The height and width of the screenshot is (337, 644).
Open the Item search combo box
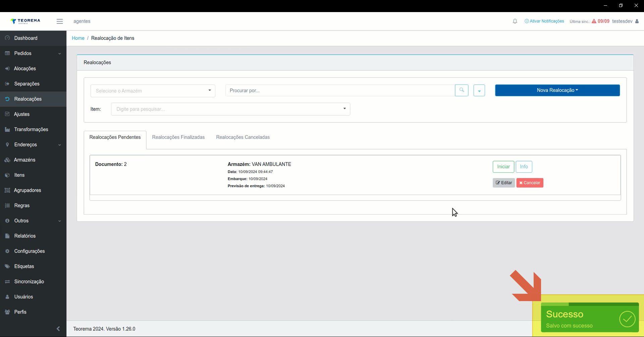230,109
